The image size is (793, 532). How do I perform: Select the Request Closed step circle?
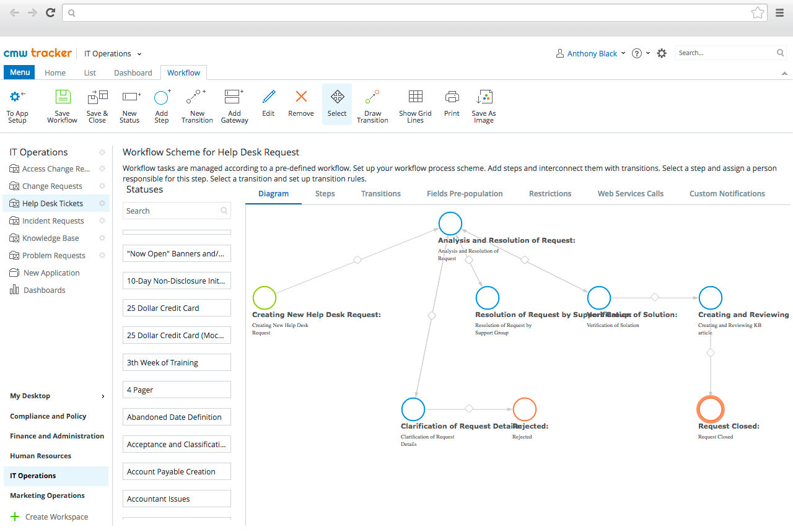pyautogui.click(x=711, y=409)
